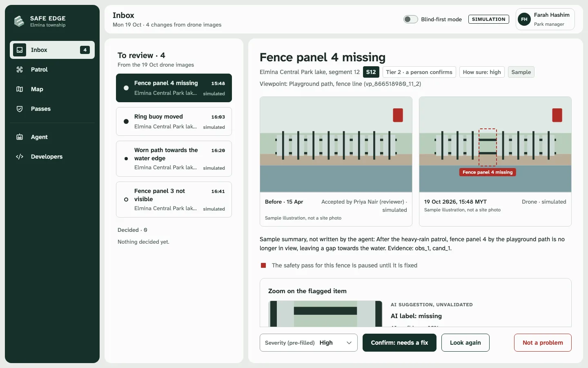Click the Passes shield icon
Screen dimensions: 588x368
pyautogui.click(x=20, y=109)
